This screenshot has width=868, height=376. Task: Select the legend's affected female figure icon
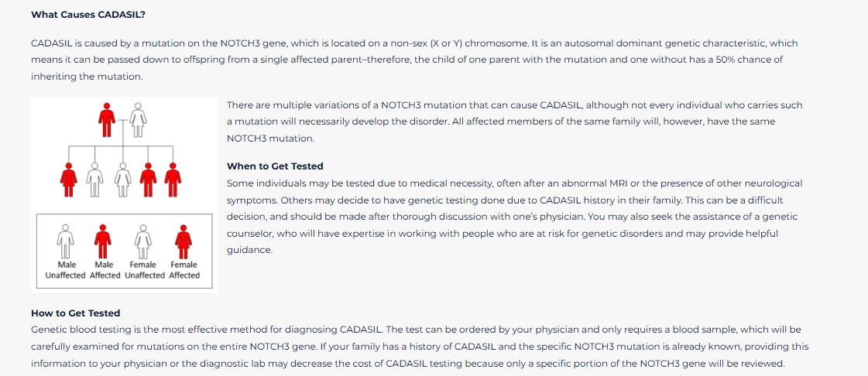(x=184, y=241)
